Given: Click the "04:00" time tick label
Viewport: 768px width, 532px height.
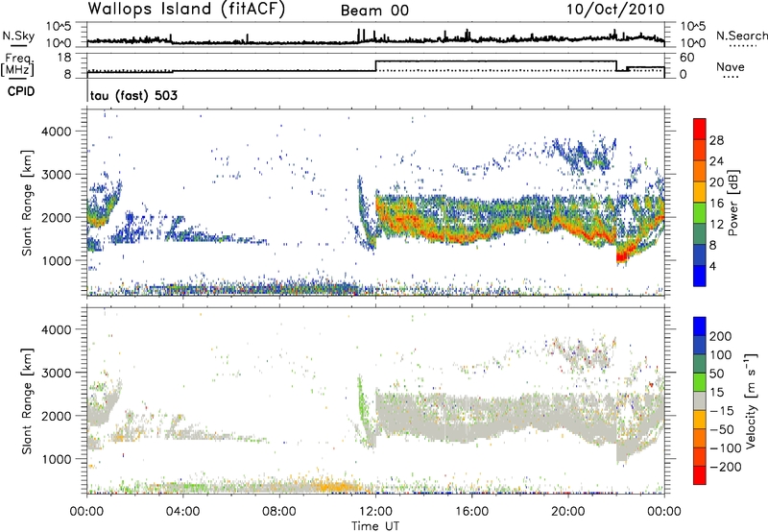Looking at the screenshot, I should tap(182, 512).
